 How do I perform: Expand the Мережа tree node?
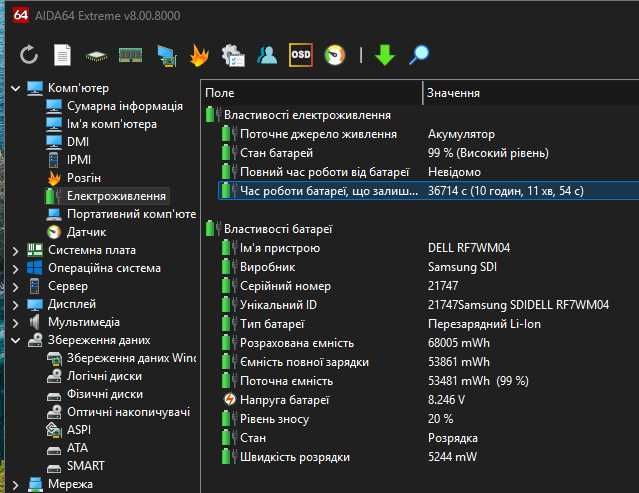[x=15, y=484]
